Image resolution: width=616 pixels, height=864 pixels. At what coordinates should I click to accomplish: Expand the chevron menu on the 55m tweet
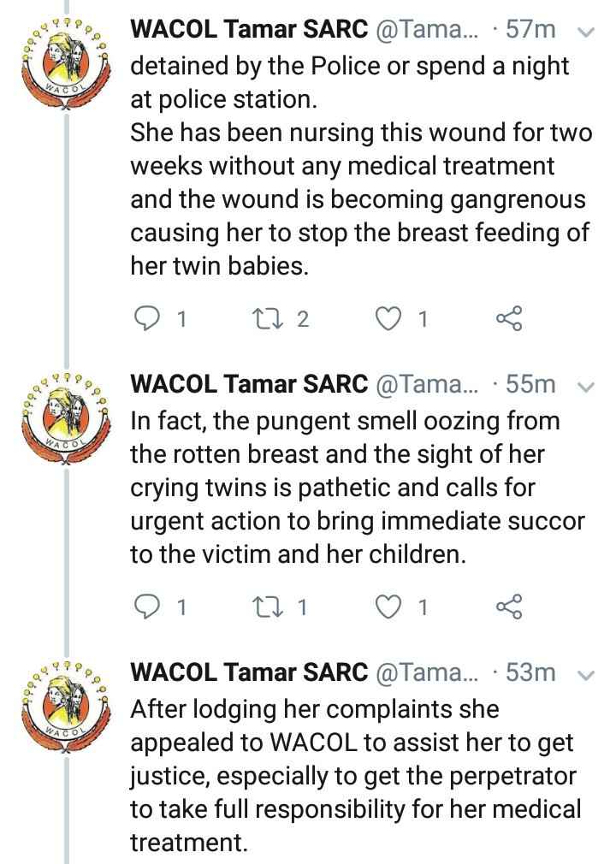tap(586, 387)
